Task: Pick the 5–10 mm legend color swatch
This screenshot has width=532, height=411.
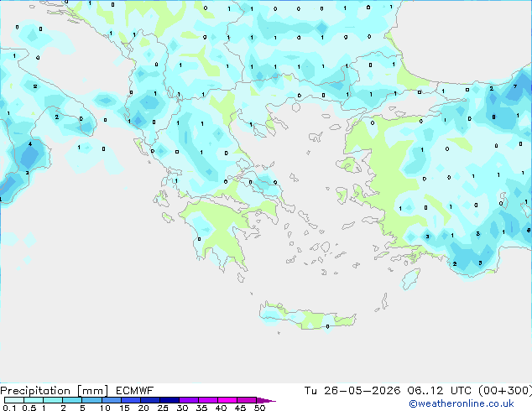Action: tap(91, 400)
